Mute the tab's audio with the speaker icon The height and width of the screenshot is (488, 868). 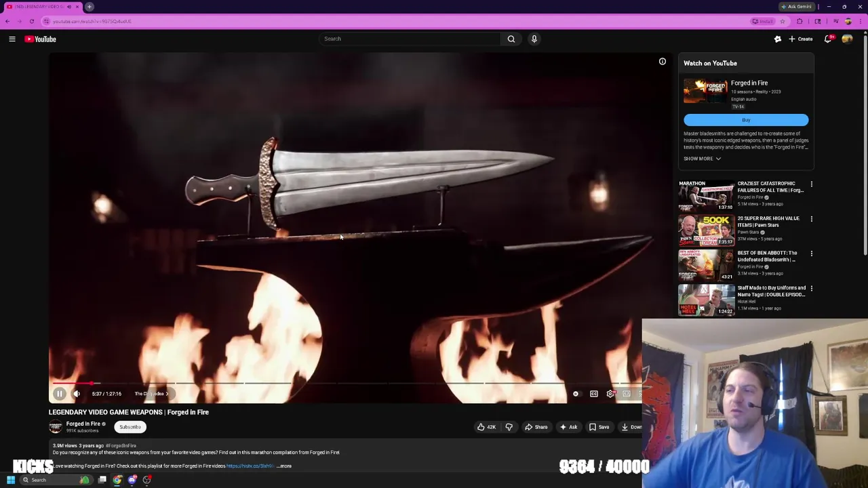68,7
